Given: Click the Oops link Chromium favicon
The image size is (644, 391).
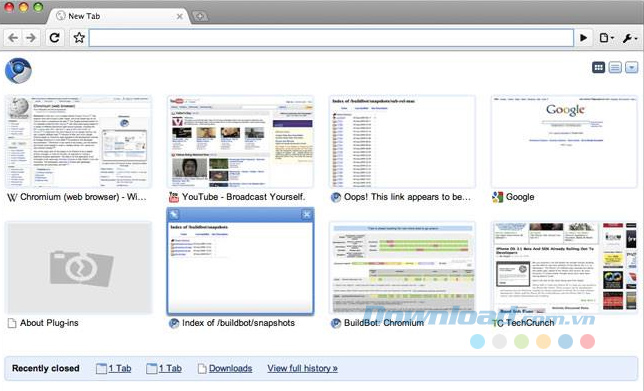Looking at the screenshot, I should (336, 198).
